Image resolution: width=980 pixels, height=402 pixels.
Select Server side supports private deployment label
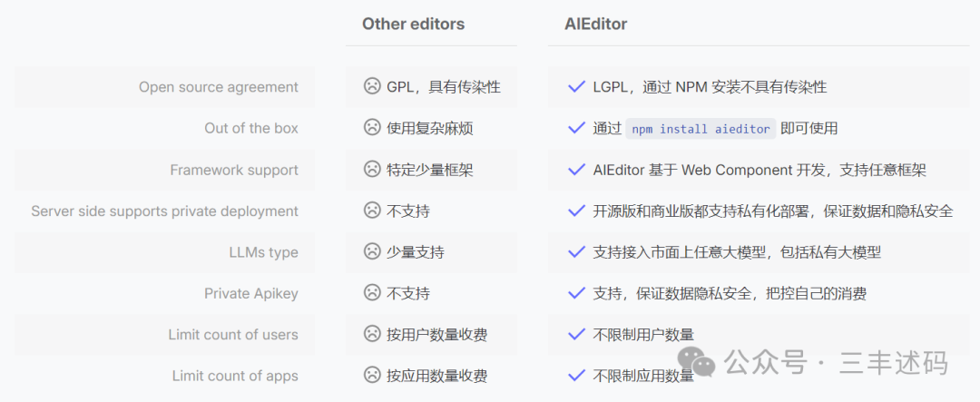[165, 211]
